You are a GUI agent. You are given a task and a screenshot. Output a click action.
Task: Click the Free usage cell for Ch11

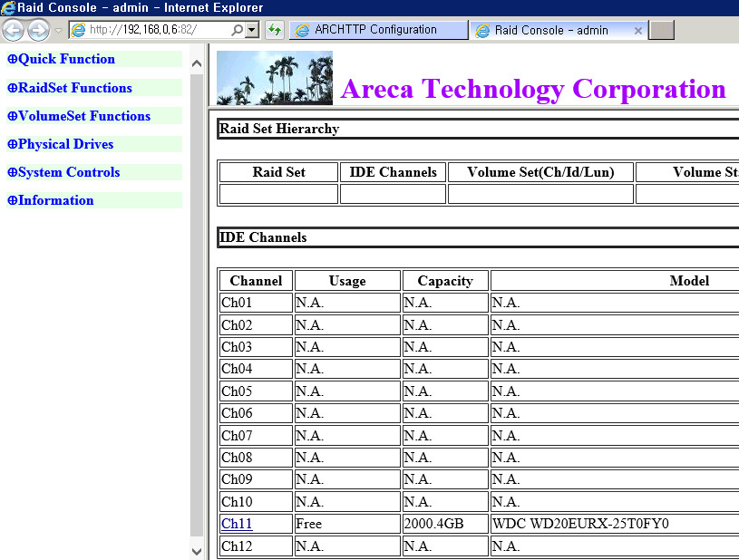coord(347,524)
